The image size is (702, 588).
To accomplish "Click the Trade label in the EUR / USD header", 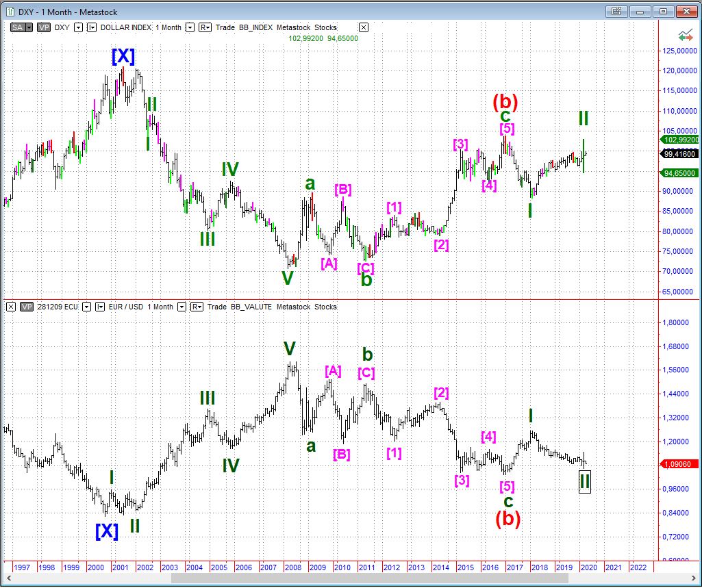I will 217,307.
